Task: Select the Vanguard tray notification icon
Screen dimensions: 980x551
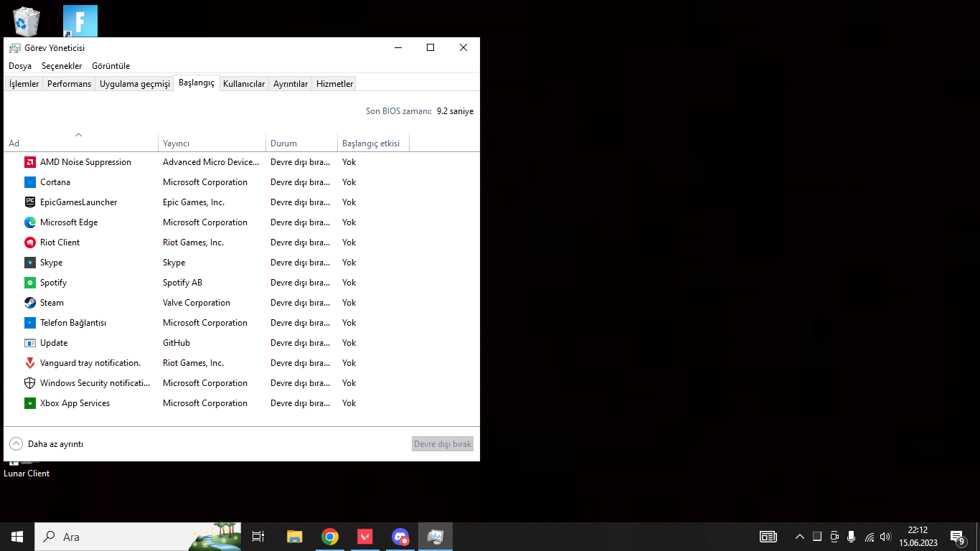Action: 30,363
